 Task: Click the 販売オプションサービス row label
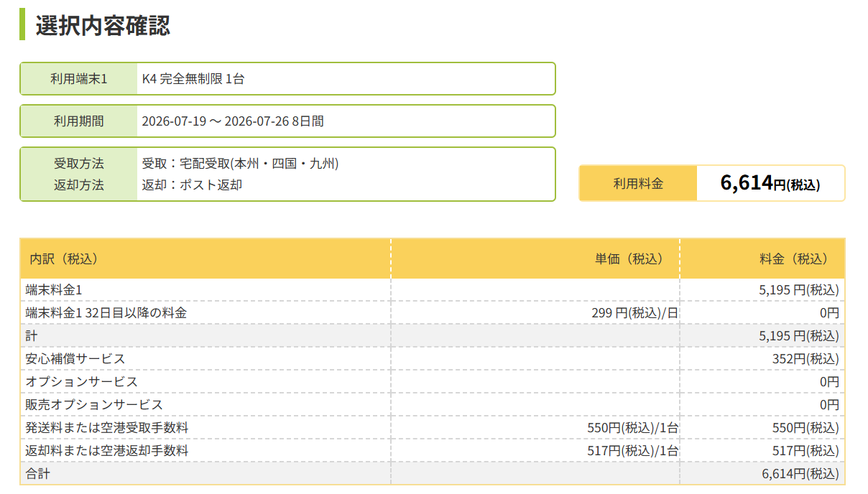pyautogui.click(x=94, y=405)
